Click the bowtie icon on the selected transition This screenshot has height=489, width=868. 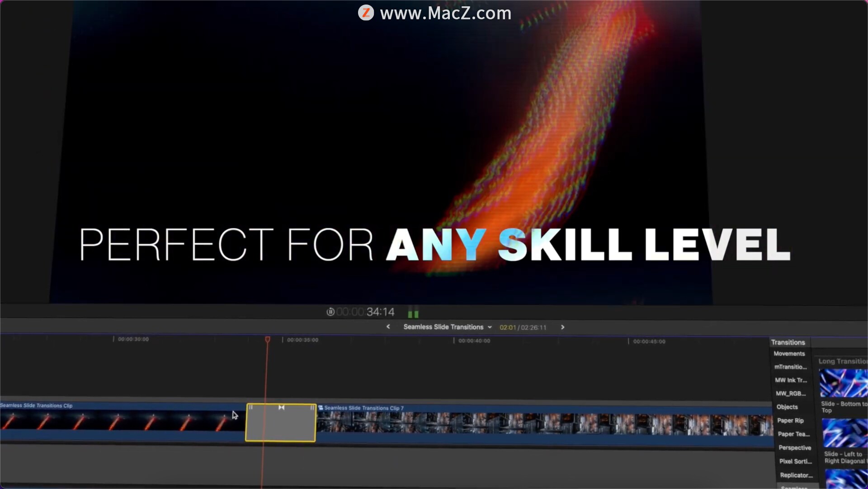point(281,408)
